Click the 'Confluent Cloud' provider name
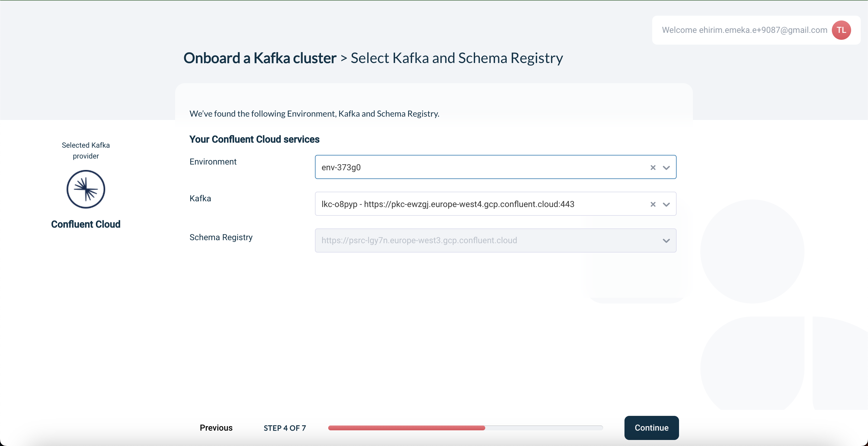The height and width of the screenshot is (446, 868). [x=86, y=224]
